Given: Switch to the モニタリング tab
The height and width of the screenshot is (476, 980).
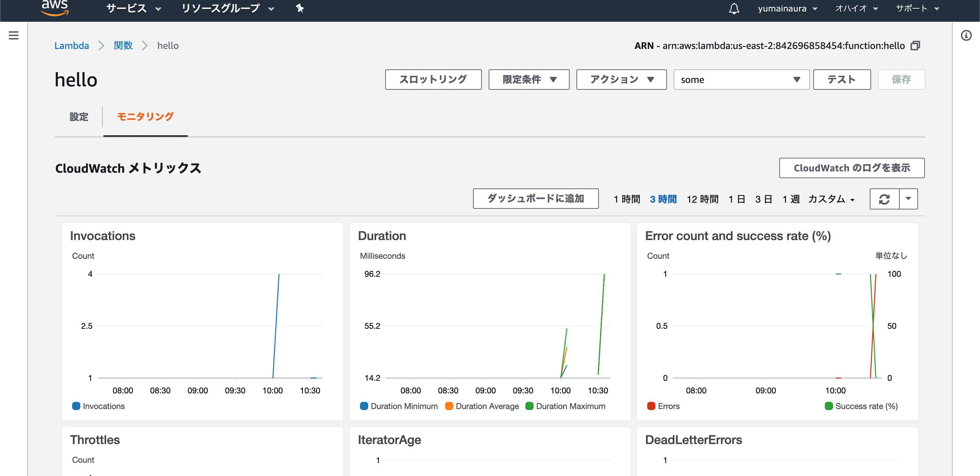Looking at the screenshot, I should click(145, 117).
